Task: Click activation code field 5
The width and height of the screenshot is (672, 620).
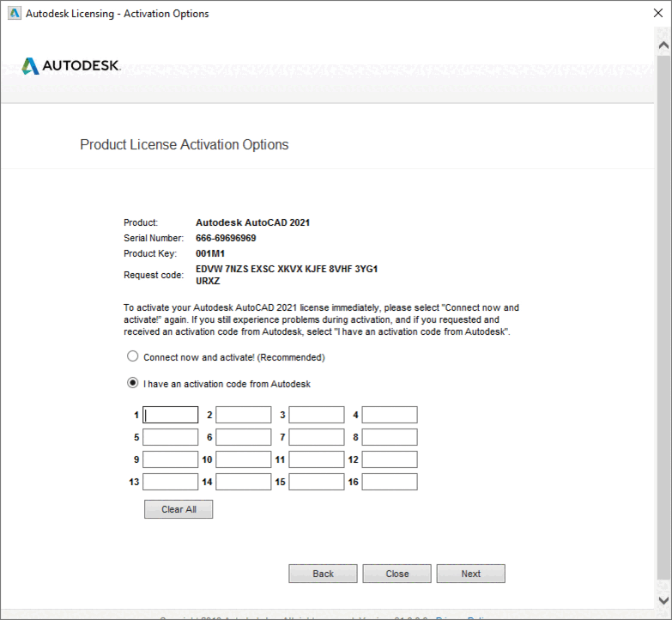Action: pos(171,437)
